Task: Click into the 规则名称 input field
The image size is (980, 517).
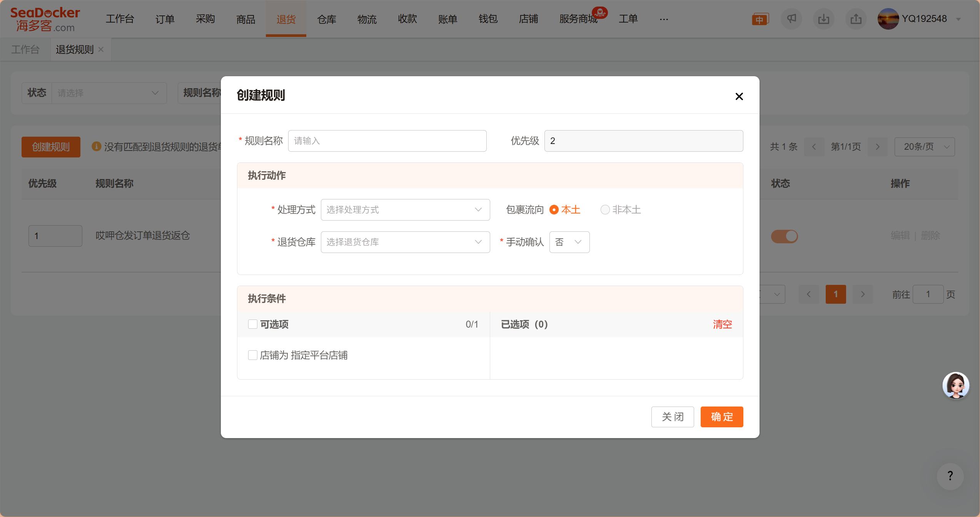Action: (387, 141)
